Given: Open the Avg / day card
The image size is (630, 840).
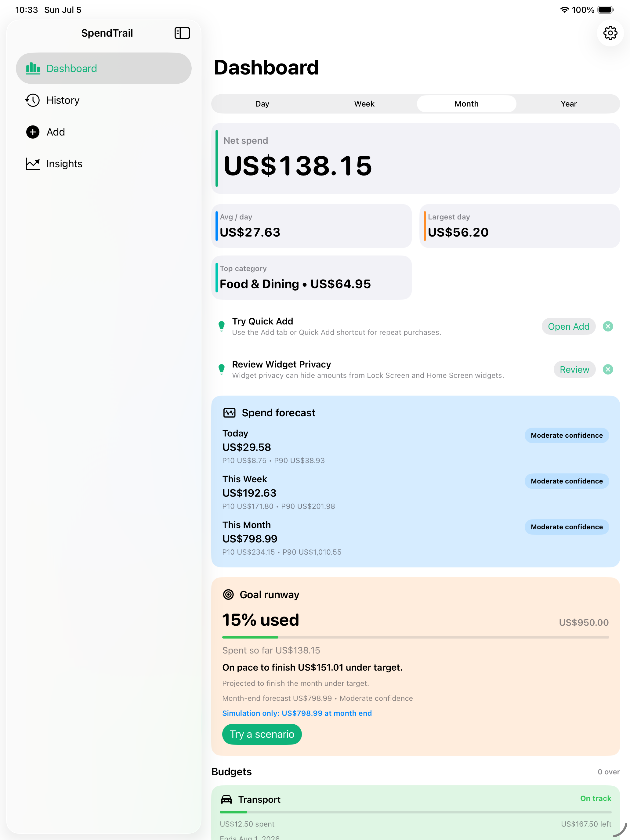Looking at the screenshot, I should click(x=311, y=226).
